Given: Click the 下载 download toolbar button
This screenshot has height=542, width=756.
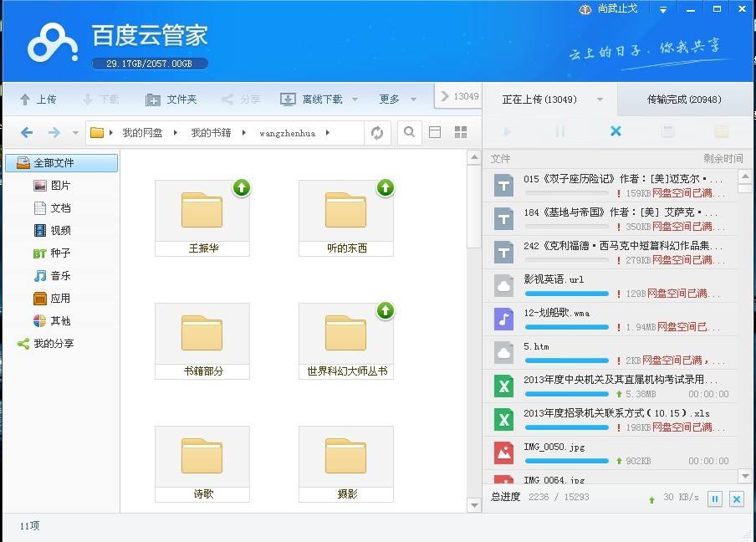Looking at the screenshot, I should (100, 100).
